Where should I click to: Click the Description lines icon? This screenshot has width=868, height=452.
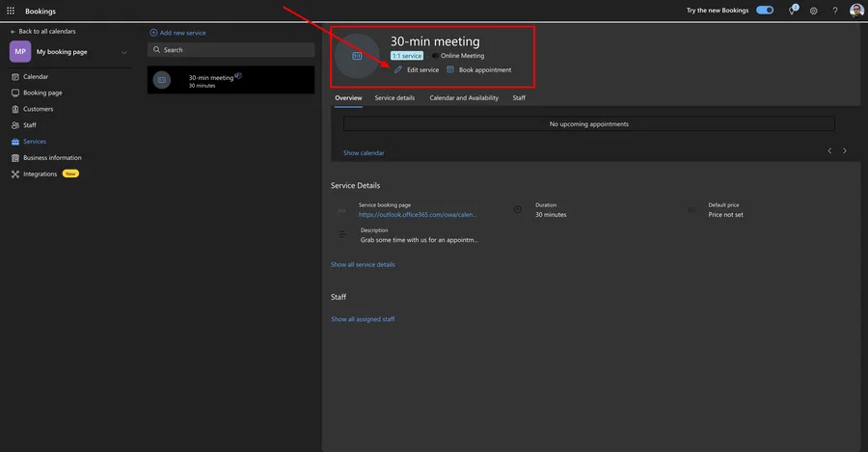(342, 234)
